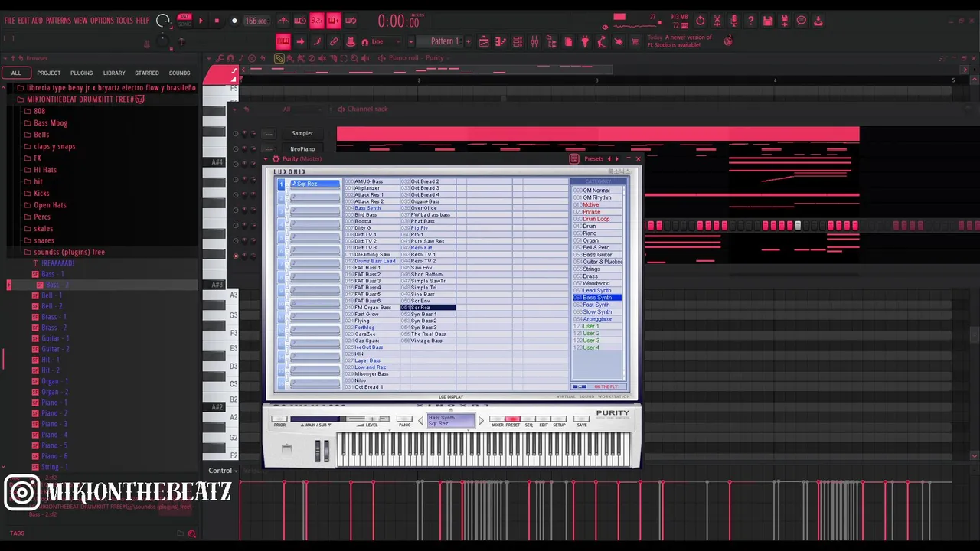Switch to the STARRED browser tab

pos(147,73)
